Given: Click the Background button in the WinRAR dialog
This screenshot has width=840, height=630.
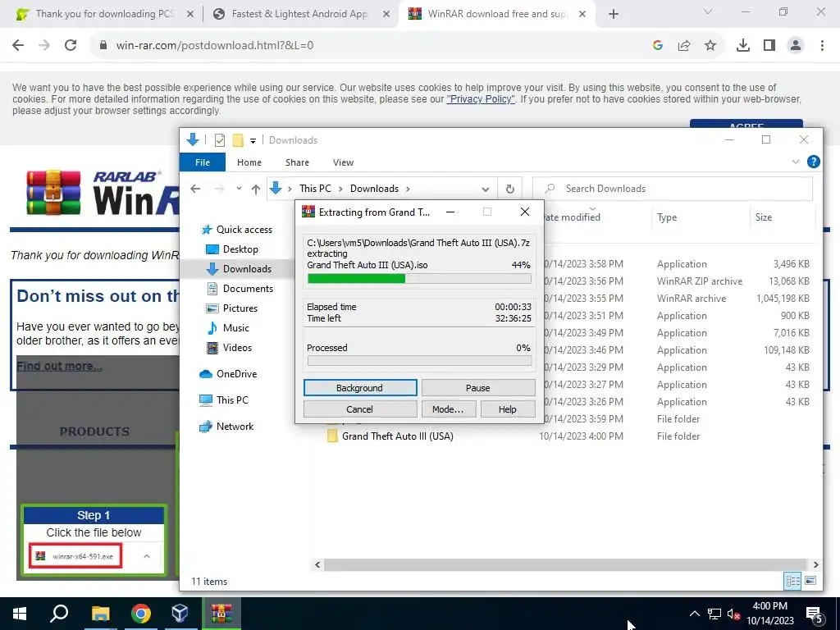Looking at the screenshot, I should click(x=360, y=388).
